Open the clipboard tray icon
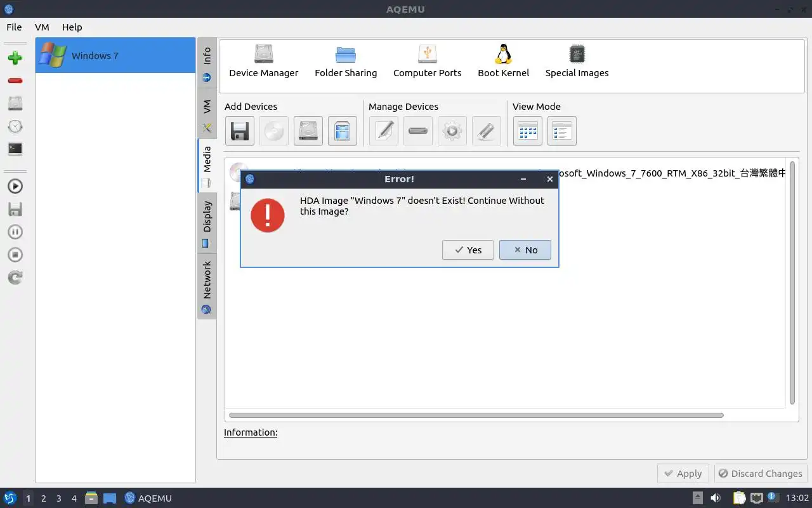This screenshot has width=812, height=508. coord(739,498)
